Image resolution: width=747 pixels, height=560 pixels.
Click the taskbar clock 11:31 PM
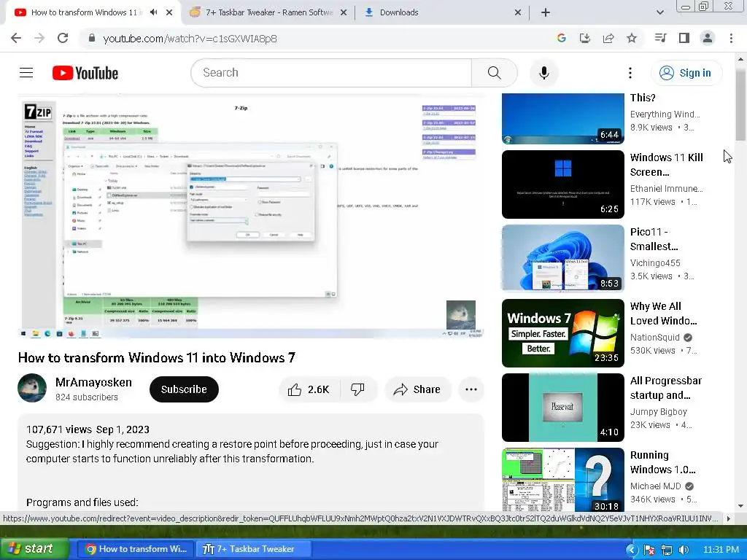(721, 550)
